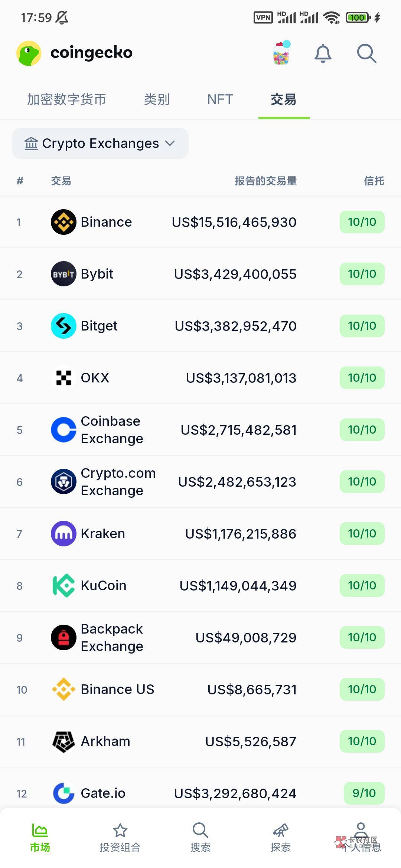Screen dimensions: 401x868
Task: Open the Coinbase Exchange row name
Action: click(112, 430)
